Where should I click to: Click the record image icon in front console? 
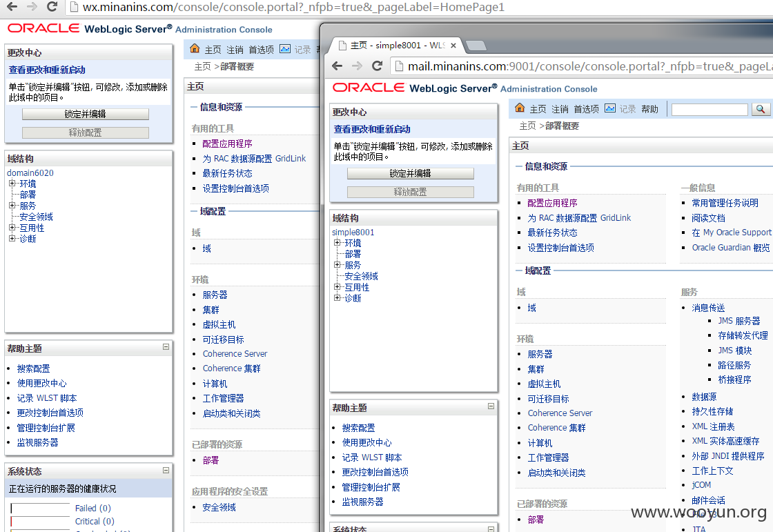point(610,108)
